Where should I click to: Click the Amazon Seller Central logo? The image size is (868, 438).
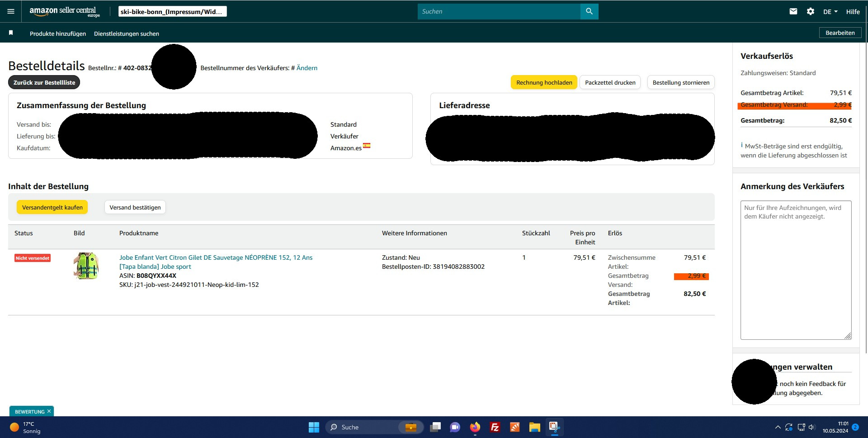[x=64, y=11]
